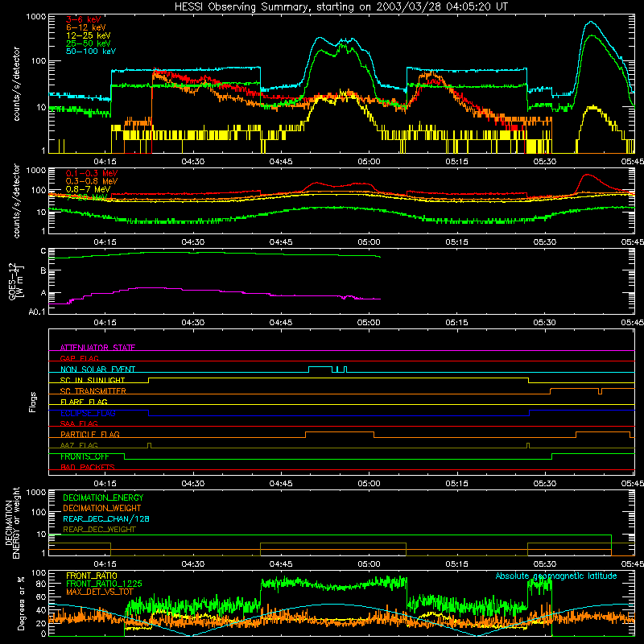Image resolution: width=644 pixels, height=644 pixels.
Task: Click the HESSI Observing Summary plot title
Action: click(x=341, y=7)
